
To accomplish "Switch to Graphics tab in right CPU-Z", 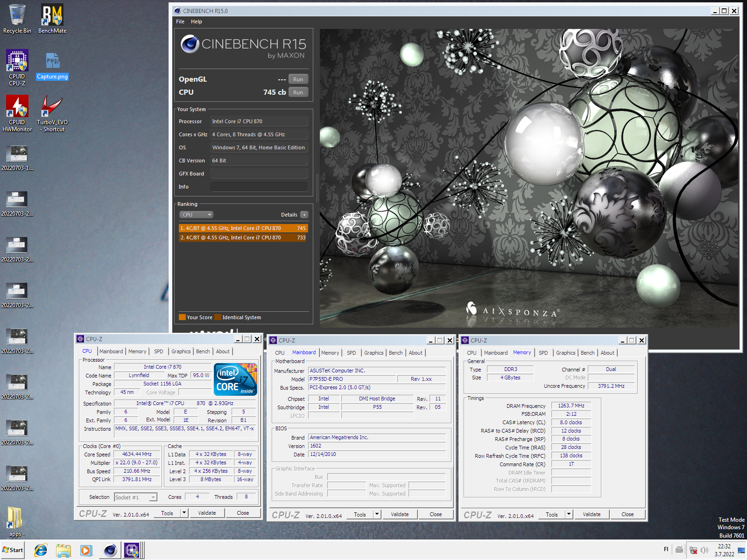I will tap(565, 353).
